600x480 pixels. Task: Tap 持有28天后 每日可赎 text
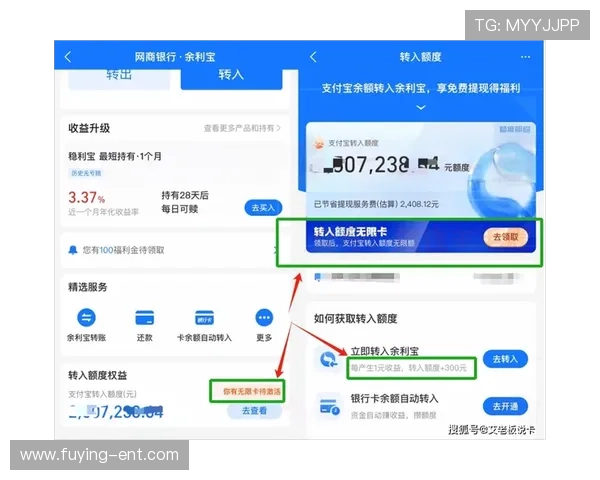point(185,202)
